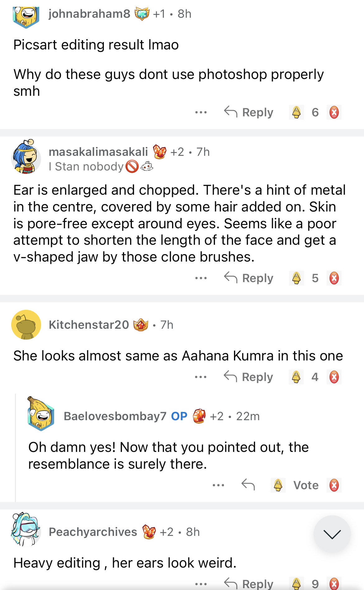Screen dimensions: 364x590
Task: Upvote Baelovesbombay7's reply
Action: pyautogui.click(x=278, y=485)
